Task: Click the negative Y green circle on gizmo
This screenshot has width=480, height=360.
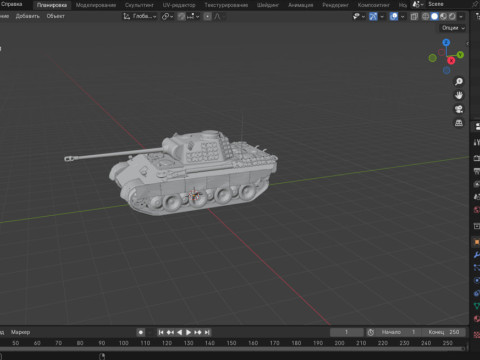Action: click(432, 58)
